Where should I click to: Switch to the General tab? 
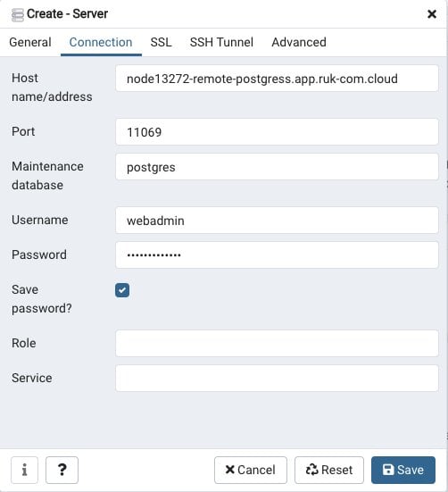pyautogui.click(x=30, y=42)
